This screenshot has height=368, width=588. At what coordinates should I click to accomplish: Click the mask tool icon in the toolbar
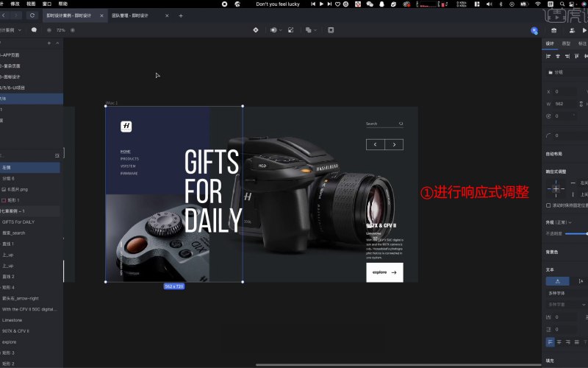click(273, 30)
